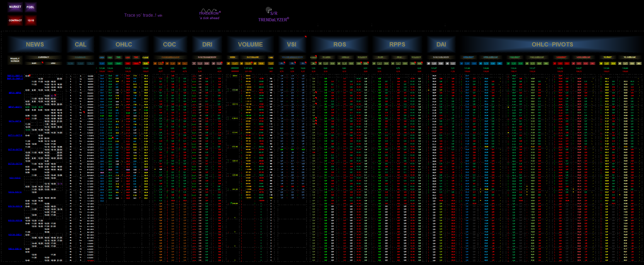Select the CLOSE OPEN CLOSE header
Image resolution: width=644 pixels, height=265 pixels.
click(171, 57)
